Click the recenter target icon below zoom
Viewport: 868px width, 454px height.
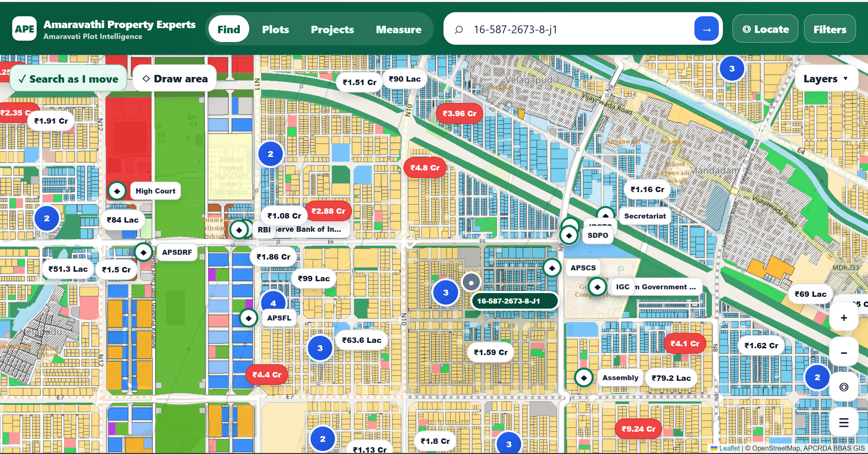844,387
